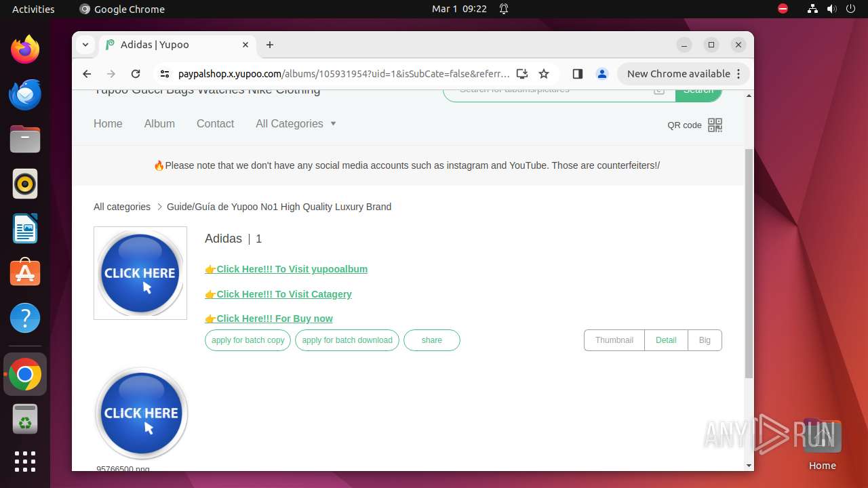
Task: Reload the current page
Action: pyautogui.click(x=136, y=74)
